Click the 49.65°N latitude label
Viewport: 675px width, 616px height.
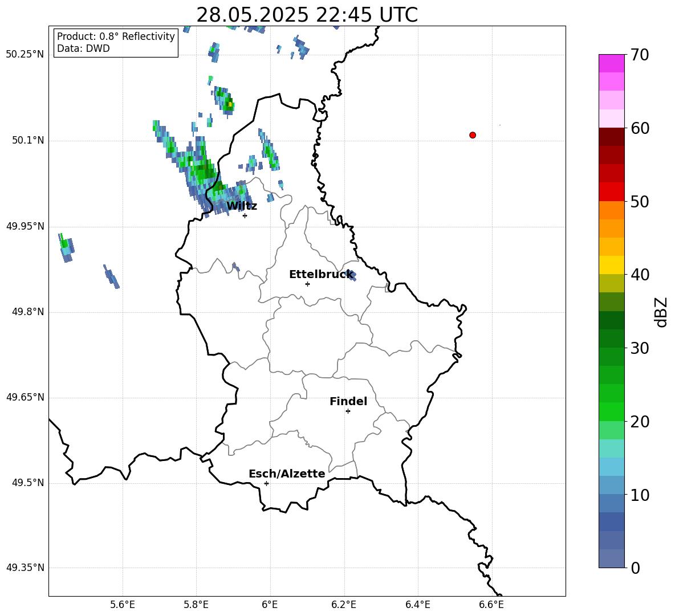click(x=25, y=397)
